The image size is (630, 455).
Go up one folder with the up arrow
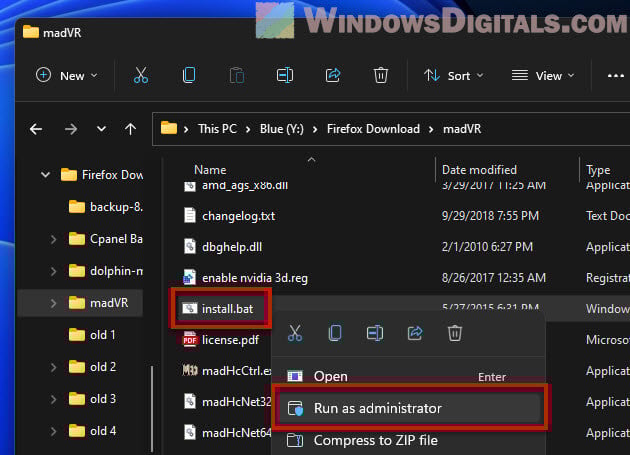(130, 129)
